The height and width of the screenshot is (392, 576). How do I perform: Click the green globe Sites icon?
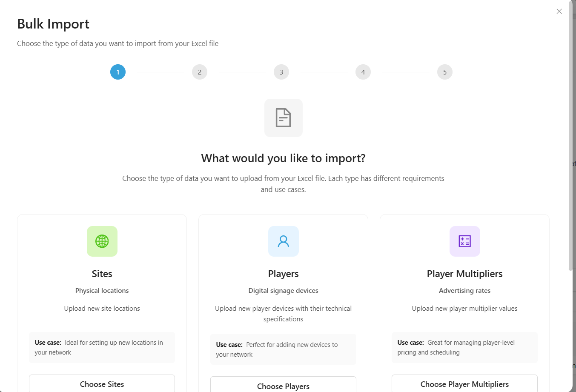pyautogui.click(x=102, y=241)
